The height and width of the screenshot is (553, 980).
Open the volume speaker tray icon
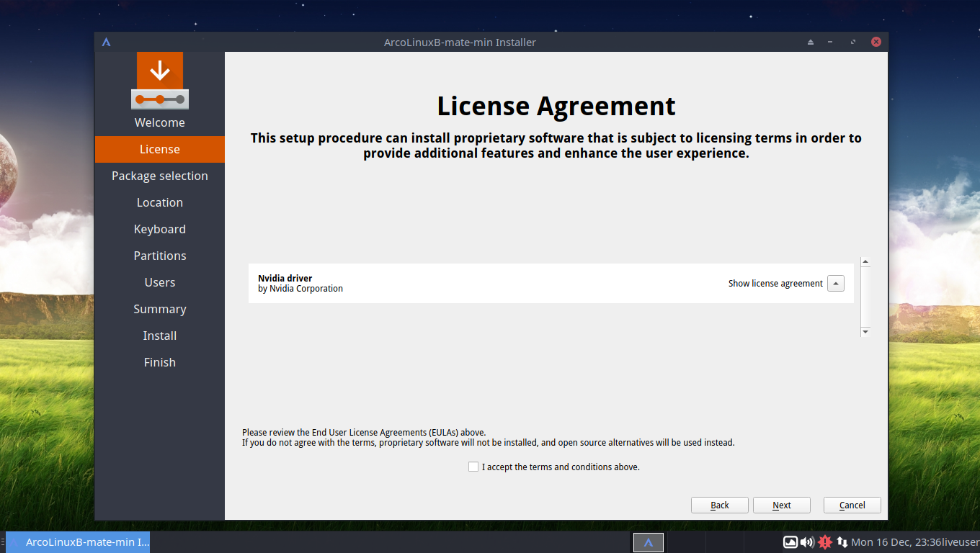(x=807, y=542)
